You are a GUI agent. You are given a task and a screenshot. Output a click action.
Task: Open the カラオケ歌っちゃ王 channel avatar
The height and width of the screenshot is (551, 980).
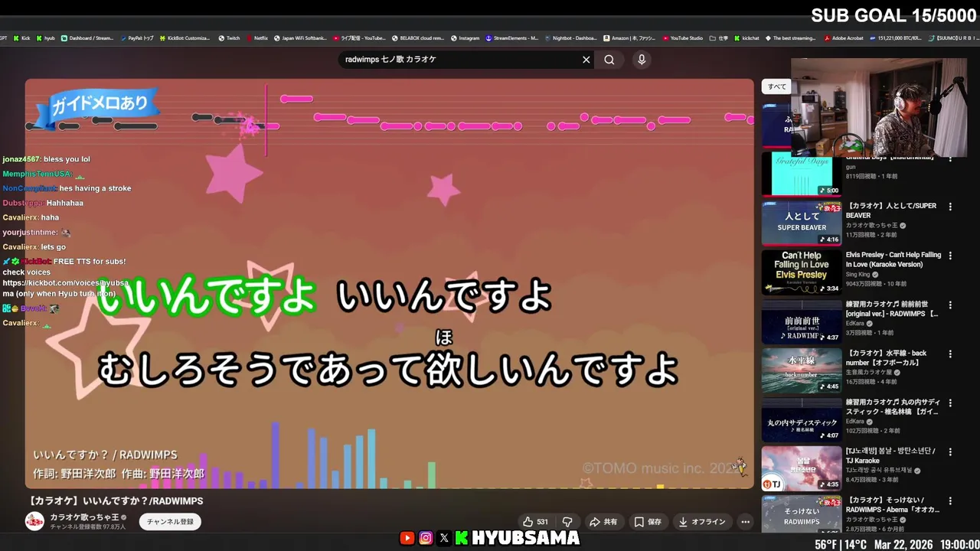click(x=34, y=521)
